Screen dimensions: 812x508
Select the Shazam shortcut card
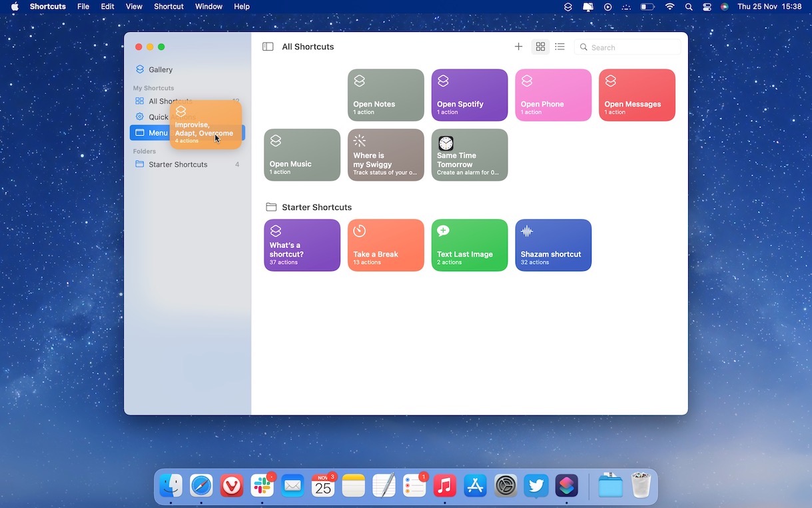coord(554,245)
